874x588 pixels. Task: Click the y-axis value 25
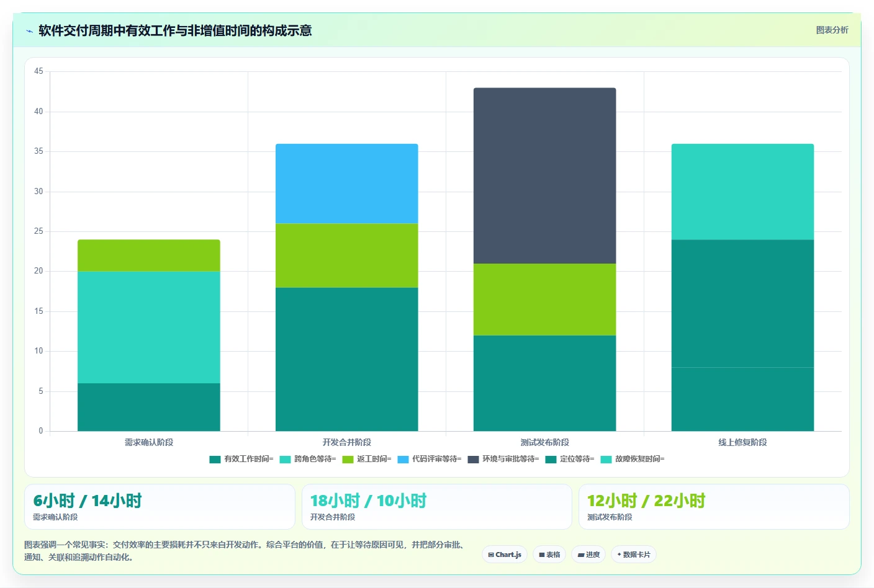38,231
